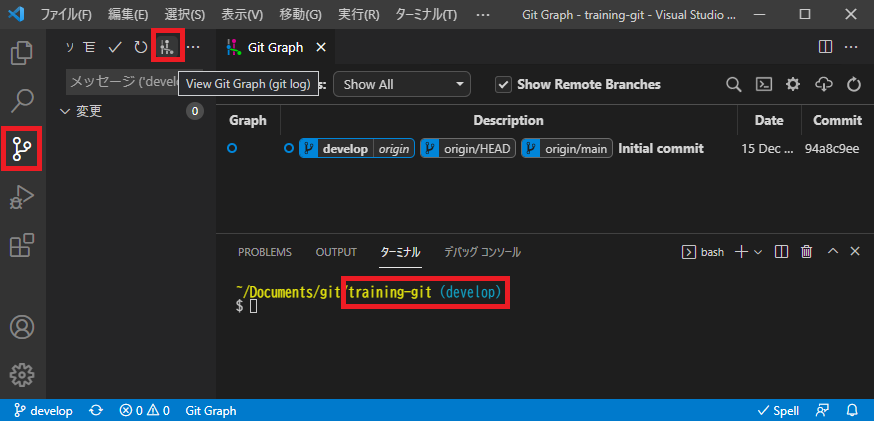Click the develop branch in status bar
This screenshot has width=874, height=421.
click(x=43, y=411)
